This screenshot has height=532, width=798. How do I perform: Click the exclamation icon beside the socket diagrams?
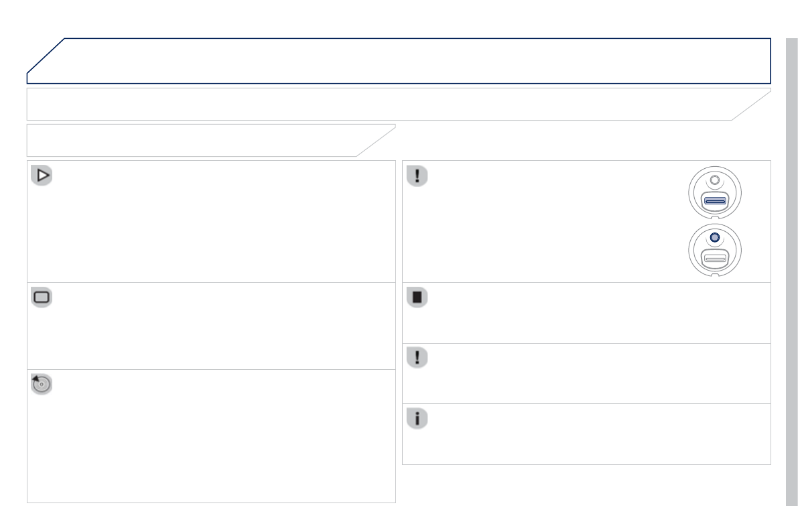click(x=417, y=176)
